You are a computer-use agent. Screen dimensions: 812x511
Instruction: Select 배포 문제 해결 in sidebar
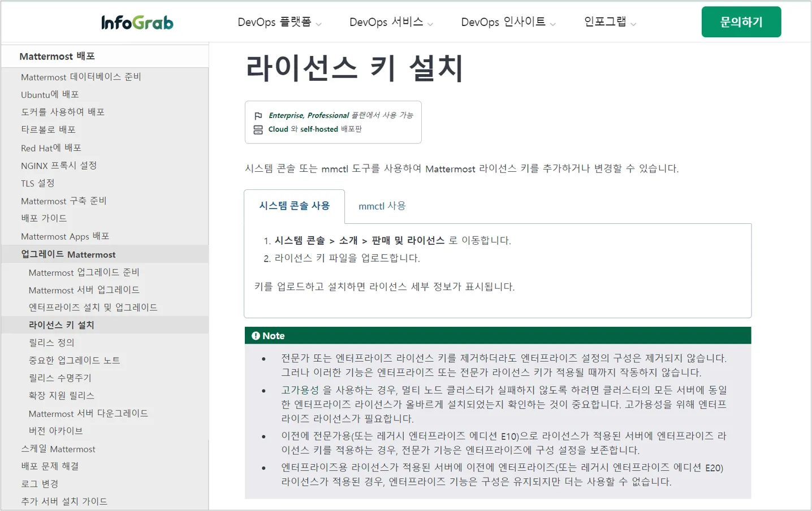click(x=50, y=466)
